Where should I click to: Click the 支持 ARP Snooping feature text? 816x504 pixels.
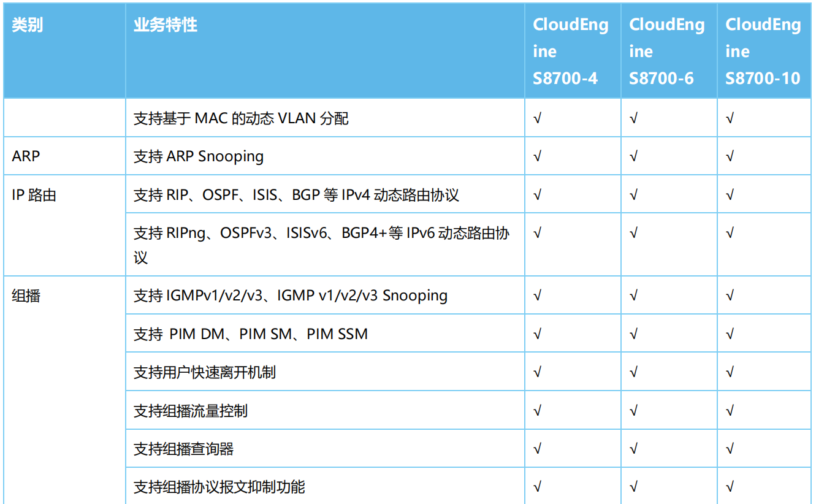[x=199, y=156]
